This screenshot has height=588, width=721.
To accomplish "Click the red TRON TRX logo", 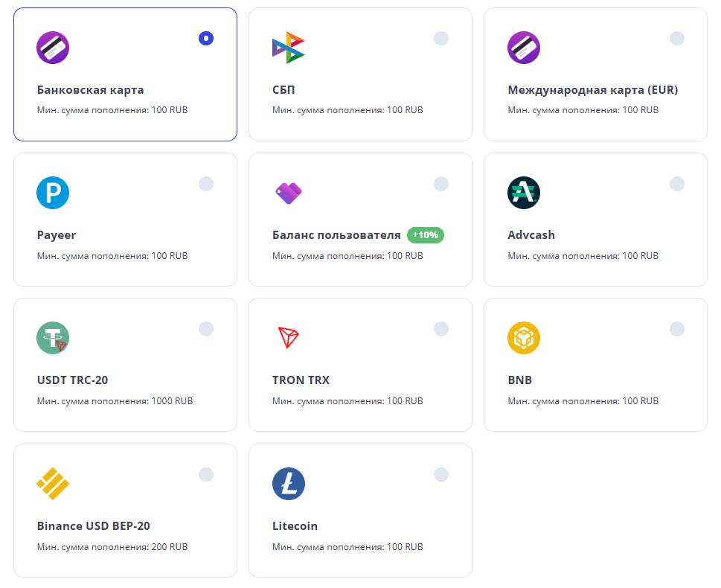I will 288,338.
